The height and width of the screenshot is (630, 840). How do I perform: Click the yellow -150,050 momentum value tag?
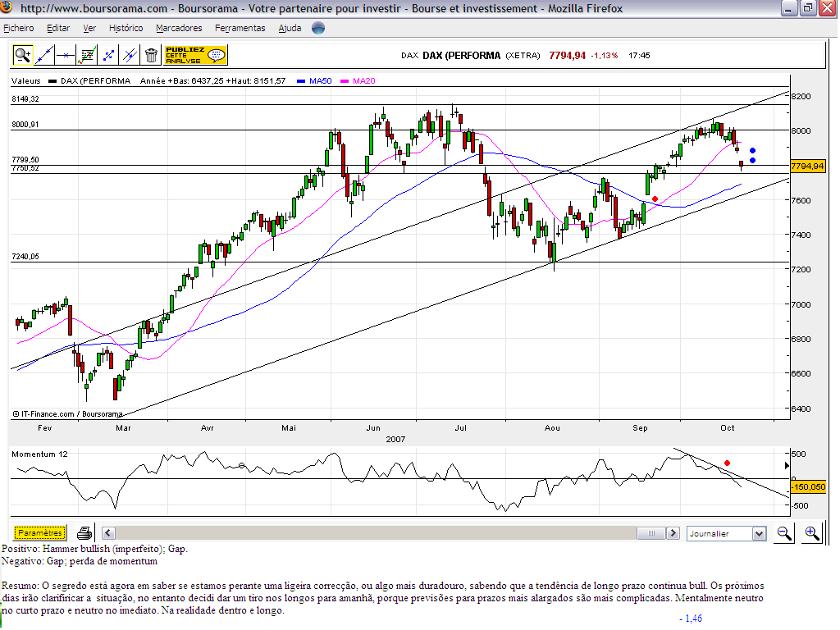[x=809, y=487]
